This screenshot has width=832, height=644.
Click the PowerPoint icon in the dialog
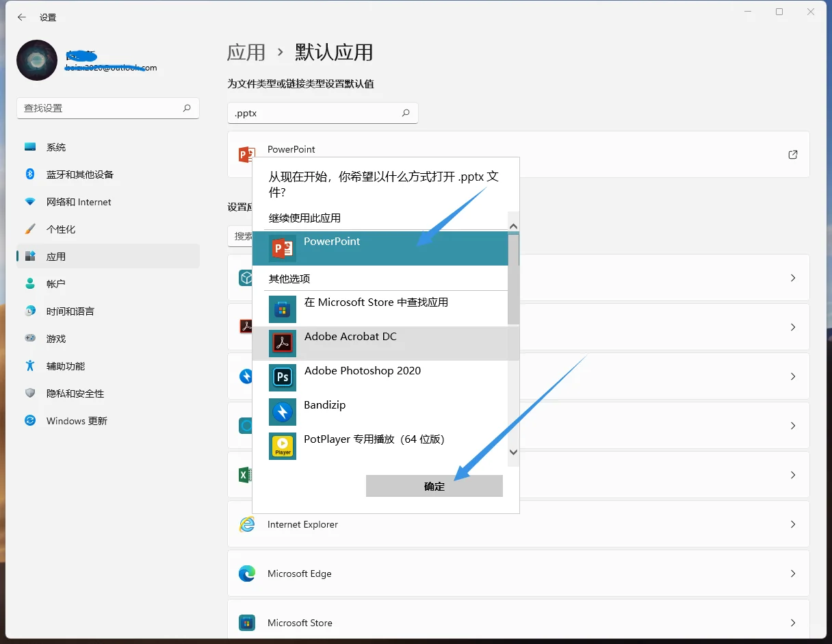[x=283, y=248]
